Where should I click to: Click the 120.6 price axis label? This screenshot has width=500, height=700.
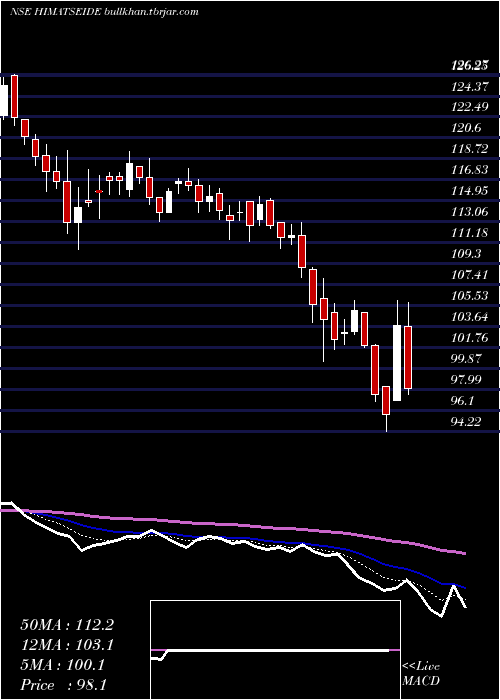point(466,129)
